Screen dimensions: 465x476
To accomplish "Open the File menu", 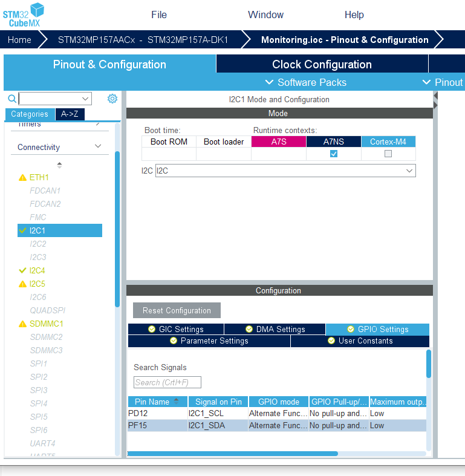I will [159, 15].
